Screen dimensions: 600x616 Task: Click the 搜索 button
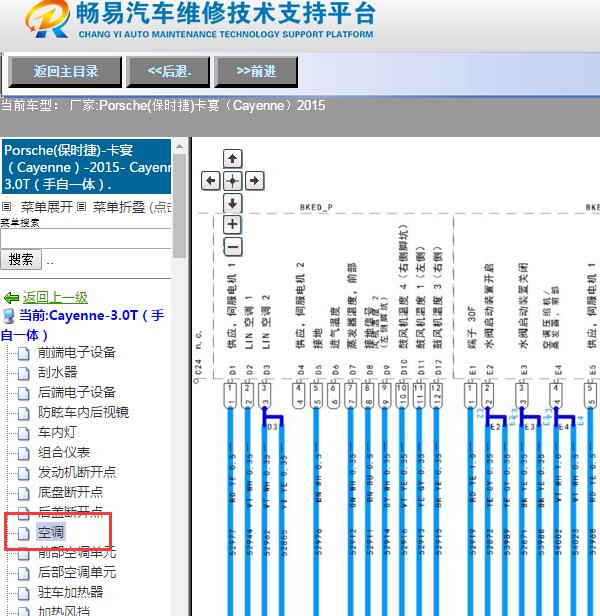(21, 259)
